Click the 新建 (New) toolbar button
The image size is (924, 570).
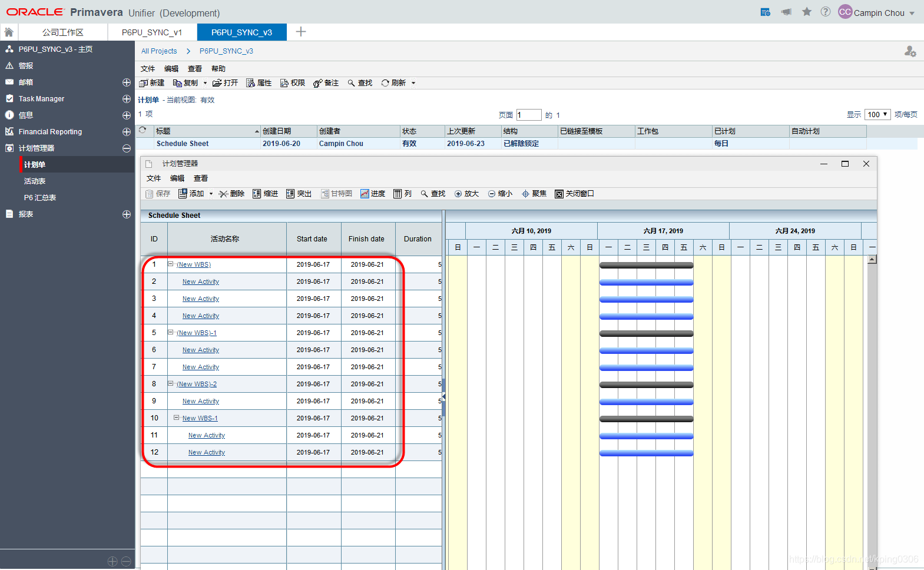tap(152, 83)
